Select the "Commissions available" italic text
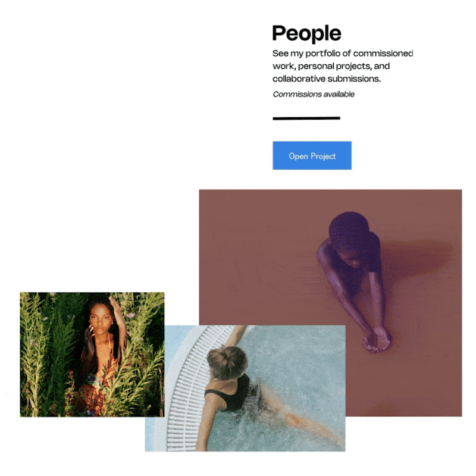Image resolution: width=476 pixels, height=476 pixels. tap(314, 95)
